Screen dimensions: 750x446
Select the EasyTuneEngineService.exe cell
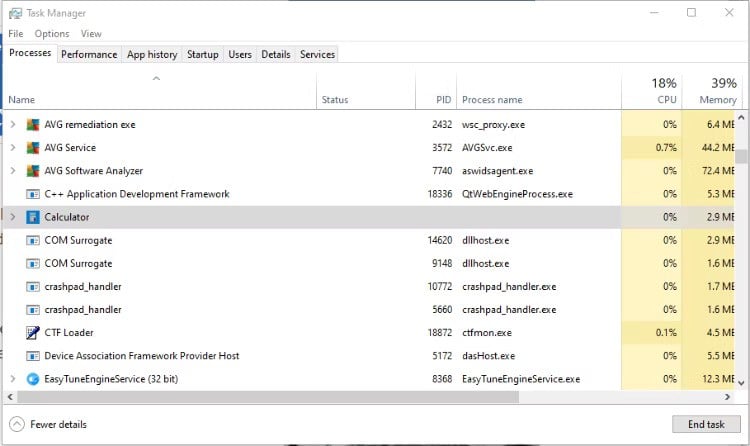[521, 379]
